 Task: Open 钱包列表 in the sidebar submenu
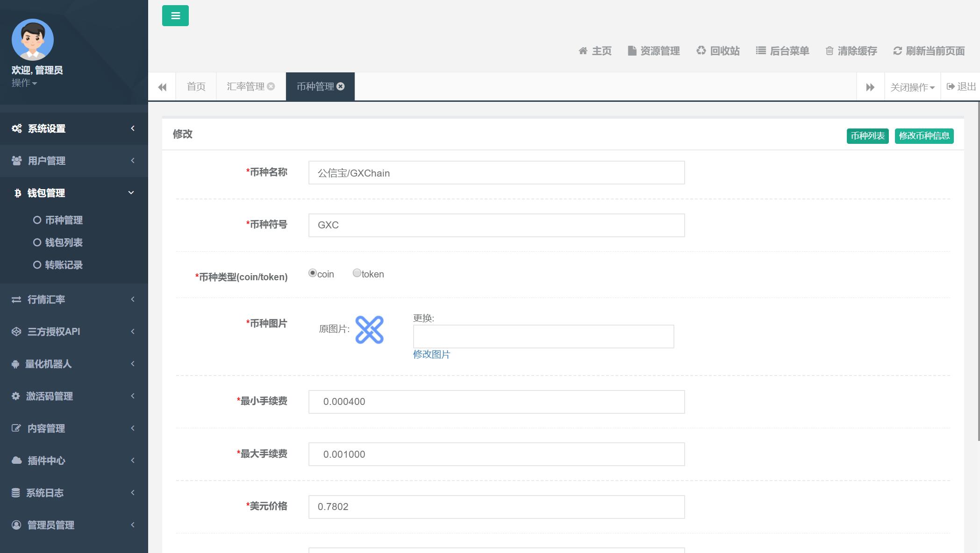[x=64, y=242]
